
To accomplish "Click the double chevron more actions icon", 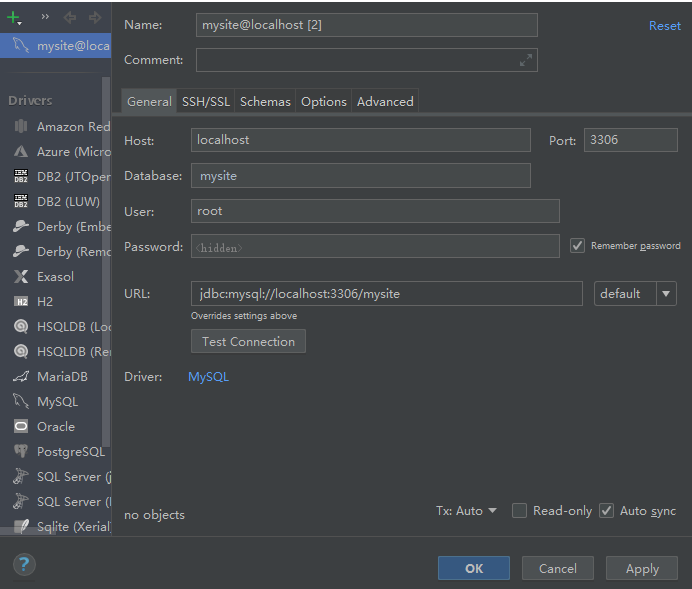I will [45, 17].
